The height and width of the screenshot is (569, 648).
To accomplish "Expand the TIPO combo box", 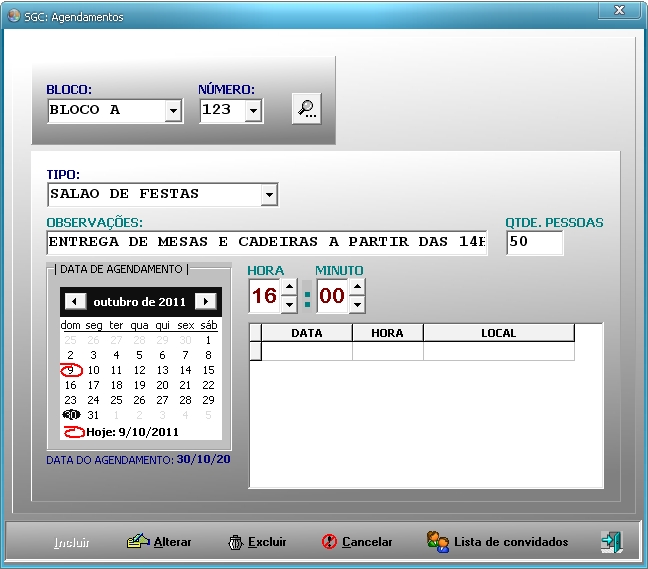I will tap(268, 194).
